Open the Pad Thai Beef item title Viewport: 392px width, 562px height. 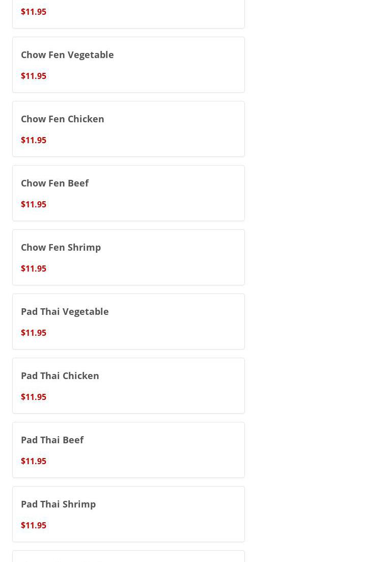click(x=52, y=440)
